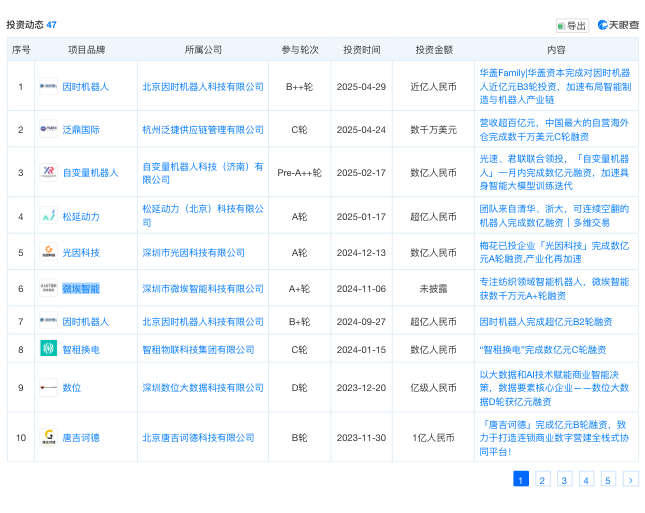Open 深圳数位大数据科技有限公司 company link
Viewport: 645px width, 513px height.
[202, 387]
